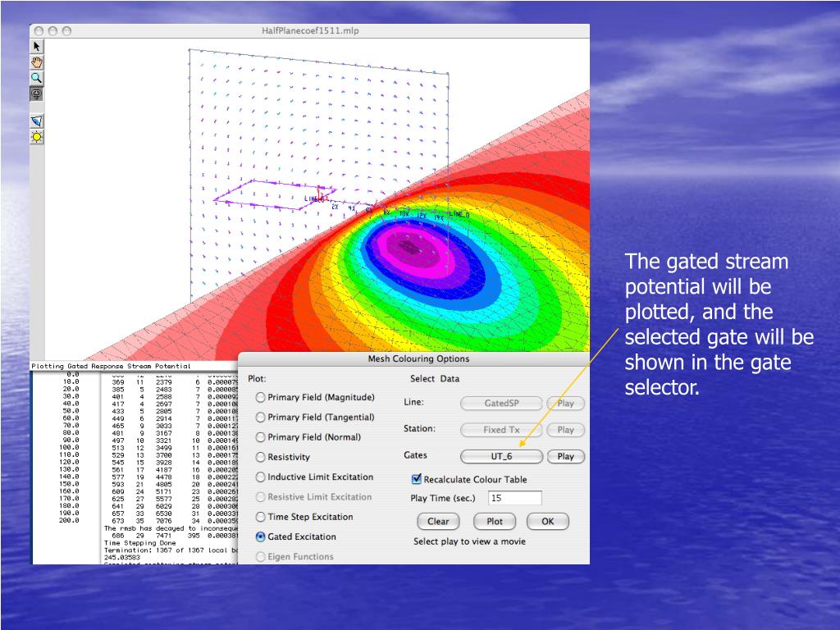Click the Plot button
Screen dimensions: 840x630
(x=495, y=521)
